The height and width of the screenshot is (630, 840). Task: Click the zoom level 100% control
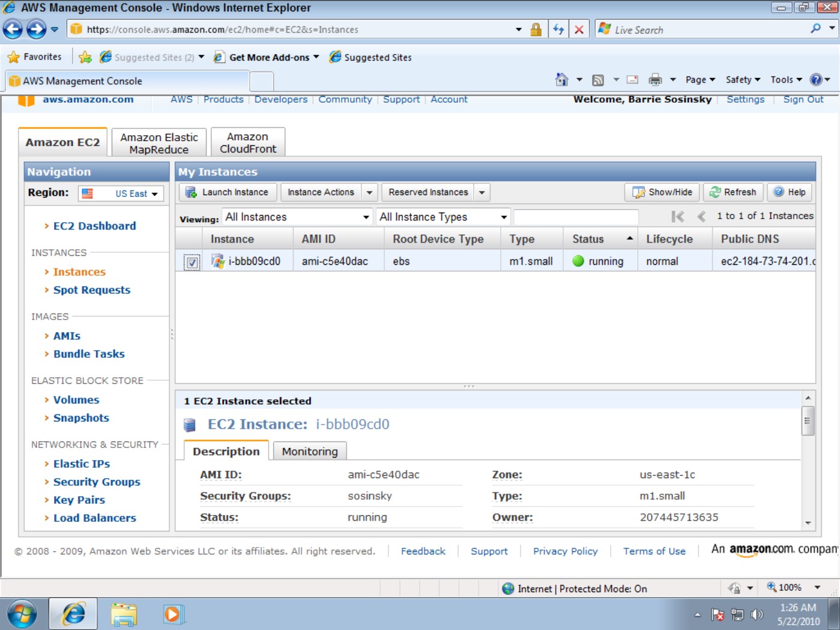tap(794, 587)
